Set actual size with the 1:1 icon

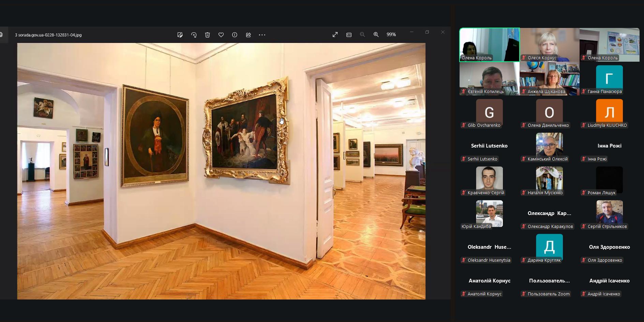click(x=349, y=34)
